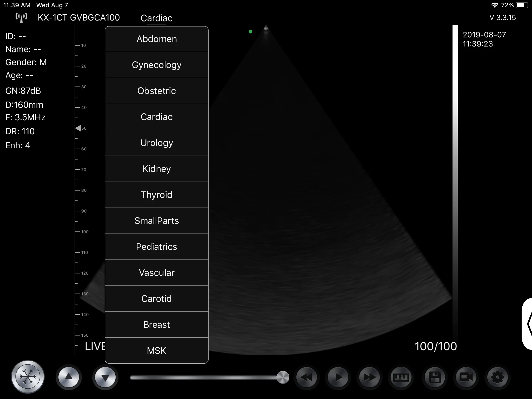532x399 pixels.
Task: Open settings gear icon
Action: [497, 377]
